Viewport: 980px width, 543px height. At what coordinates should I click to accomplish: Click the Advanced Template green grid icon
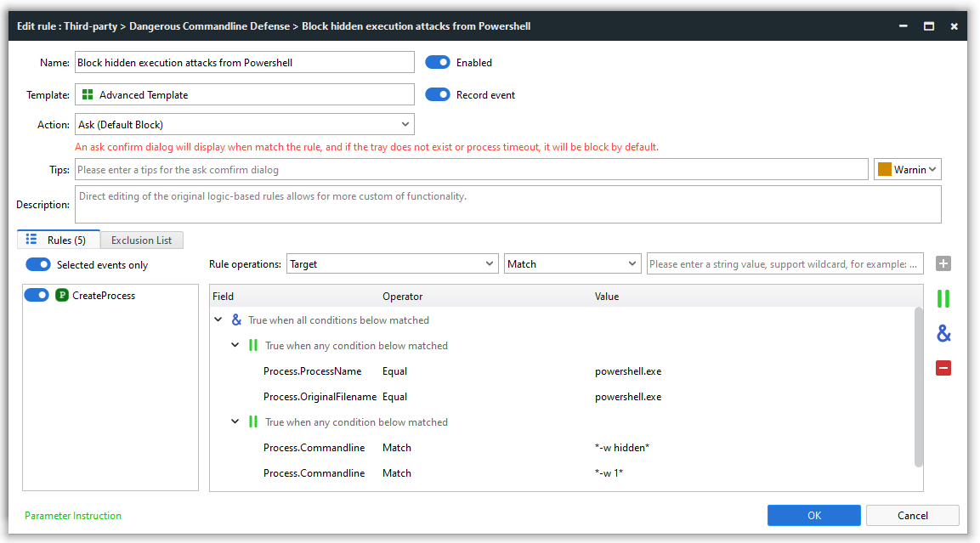tap(88, 95)
